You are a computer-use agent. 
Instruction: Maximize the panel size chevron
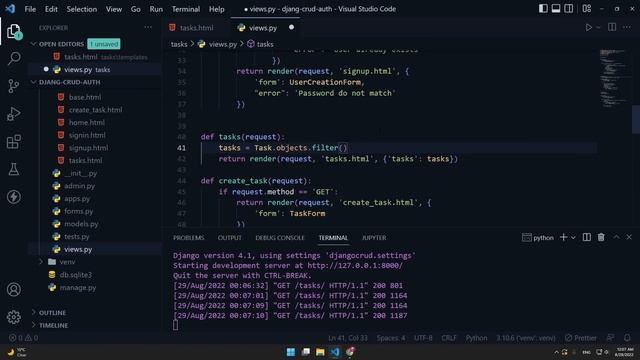[616, 237]
